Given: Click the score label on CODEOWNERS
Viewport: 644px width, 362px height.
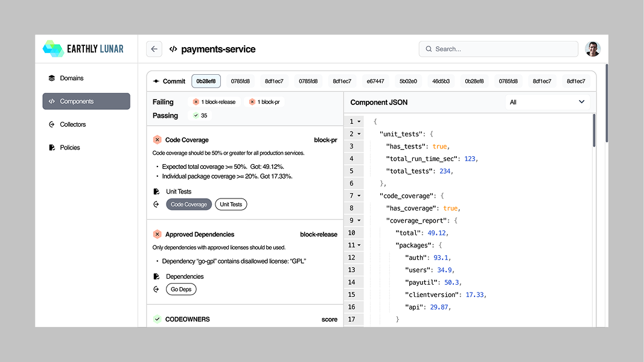Looking at the screenshot, I should point(330,319).
